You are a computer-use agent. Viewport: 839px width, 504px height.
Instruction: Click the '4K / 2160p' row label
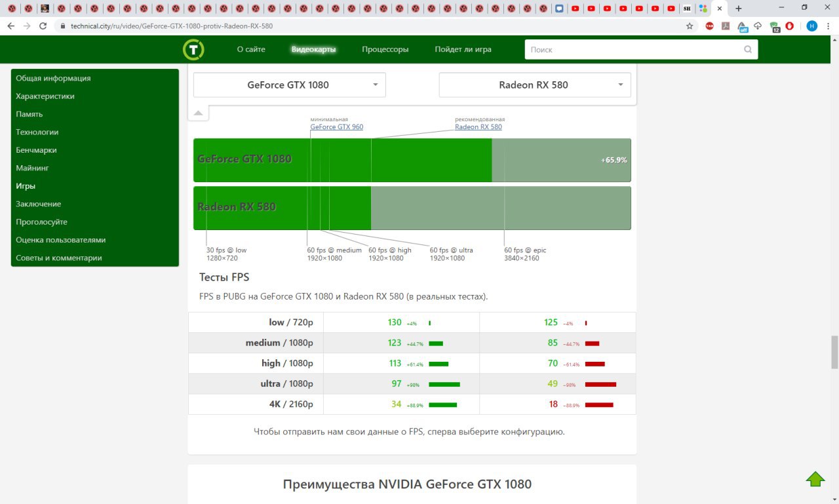pos(291,404)
